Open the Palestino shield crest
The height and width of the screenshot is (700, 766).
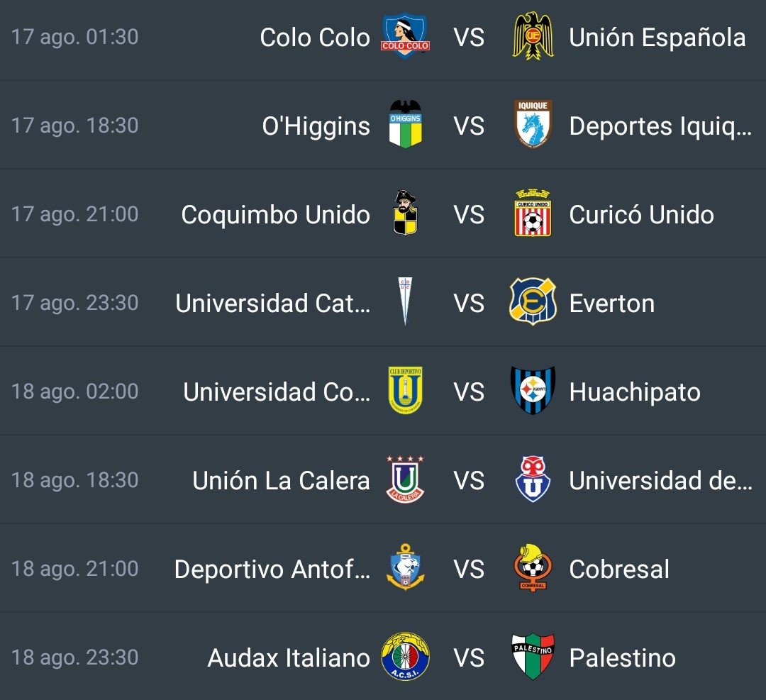point(533,657)
